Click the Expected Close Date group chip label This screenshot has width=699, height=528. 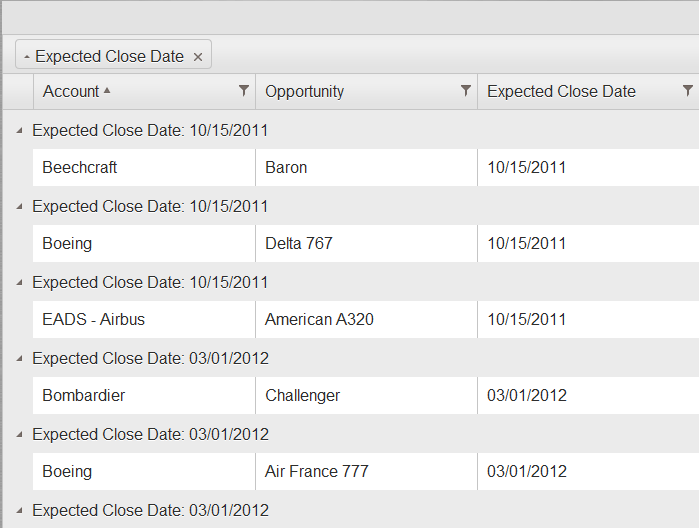pyautogui.click(x=109, y=57)
